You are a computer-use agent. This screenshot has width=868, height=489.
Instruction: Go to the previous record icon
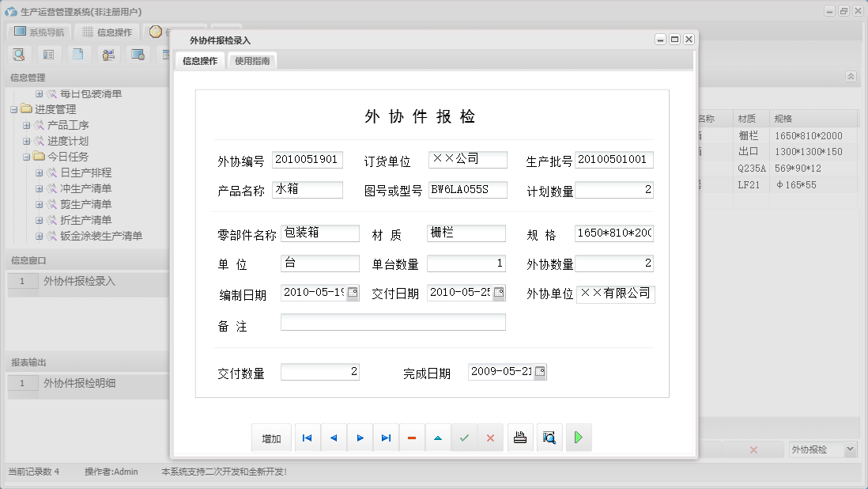pyautogui.click(x=333, y=437)
